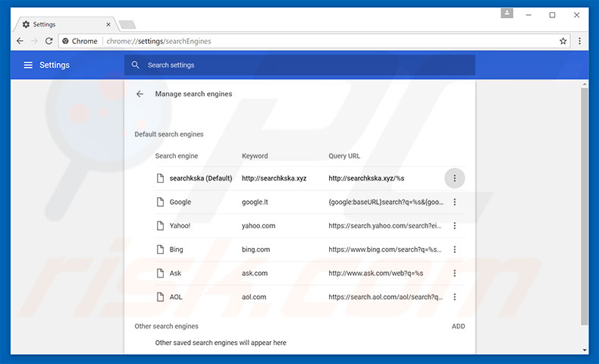Viewport: 599px width, 364px height.
Task: Open more actions for AOL entry
Action: point(455,297)
